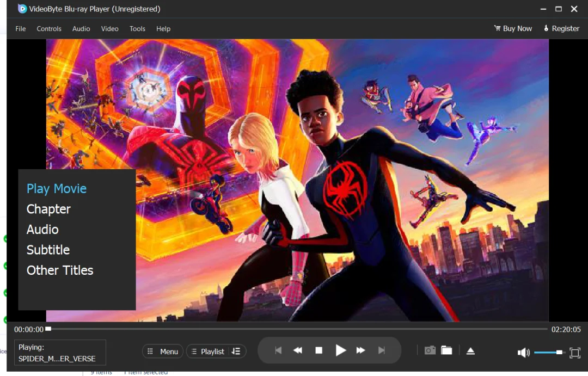
Task: Select Subtitle in disc menu
Action: coord(48,250)
